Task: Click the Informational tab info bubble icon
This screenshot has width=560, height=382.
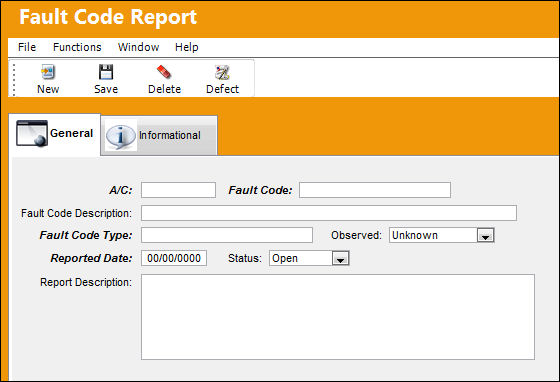Action: (x=121, y=137)
